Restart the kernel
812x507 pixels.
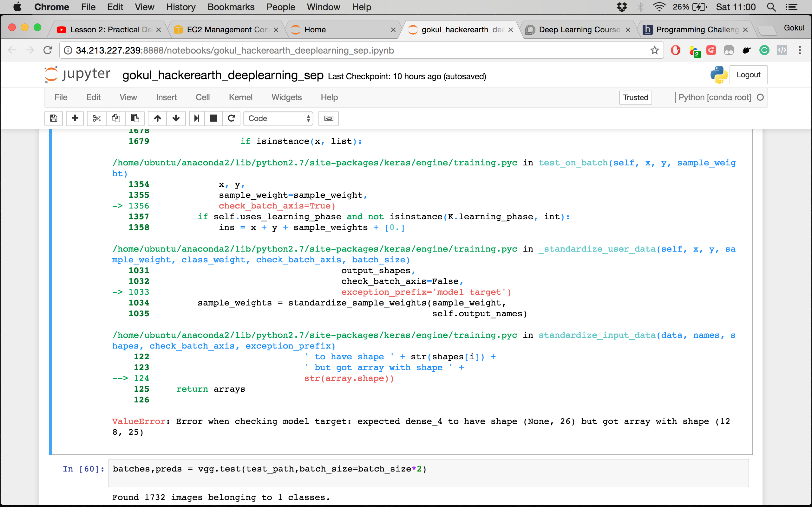point(232,119)
